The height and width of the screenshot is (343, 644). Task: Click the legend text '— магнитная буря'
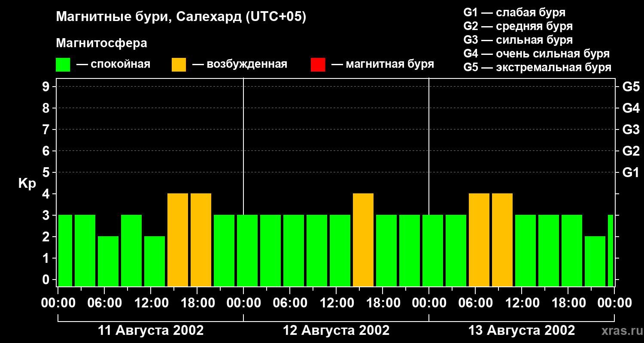tap(383, 65)
